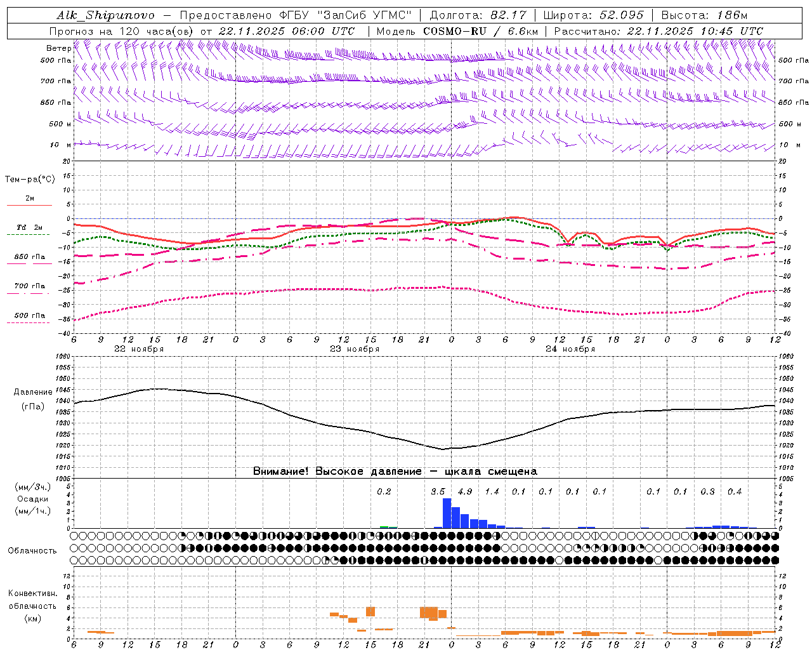Click the station title Alk_Shipunovo

105,15
